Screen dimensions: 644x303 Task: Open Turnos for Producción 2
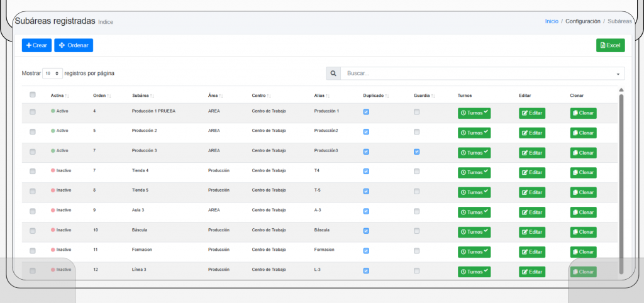[474, 133]
